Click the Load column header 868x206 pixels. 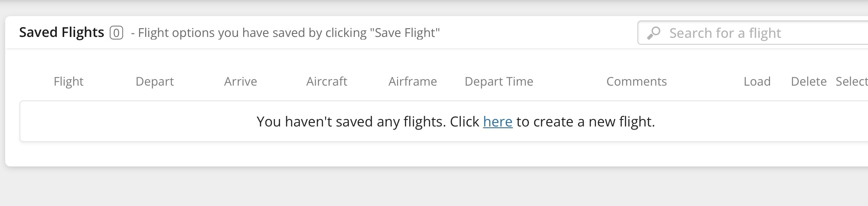[757, 81]
